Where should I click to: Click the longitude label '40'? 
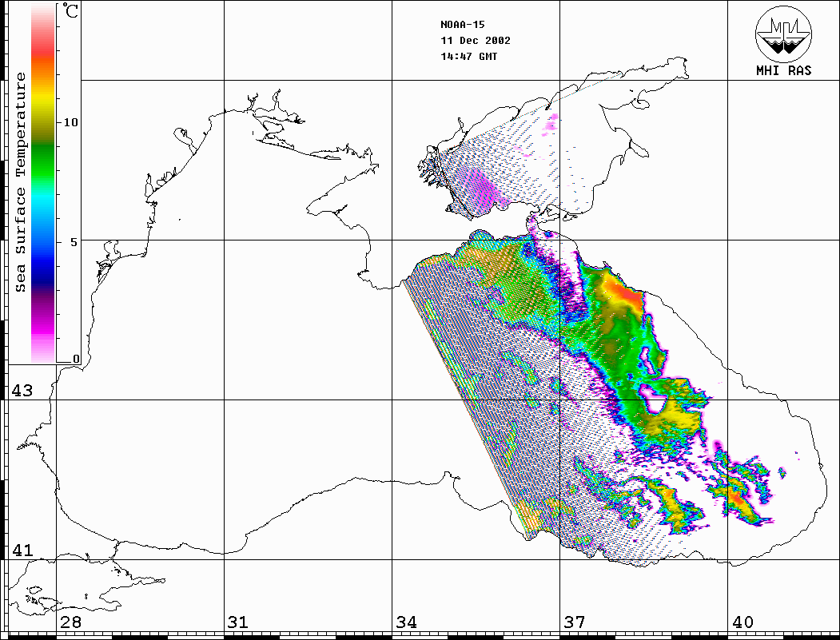(742, 622)
